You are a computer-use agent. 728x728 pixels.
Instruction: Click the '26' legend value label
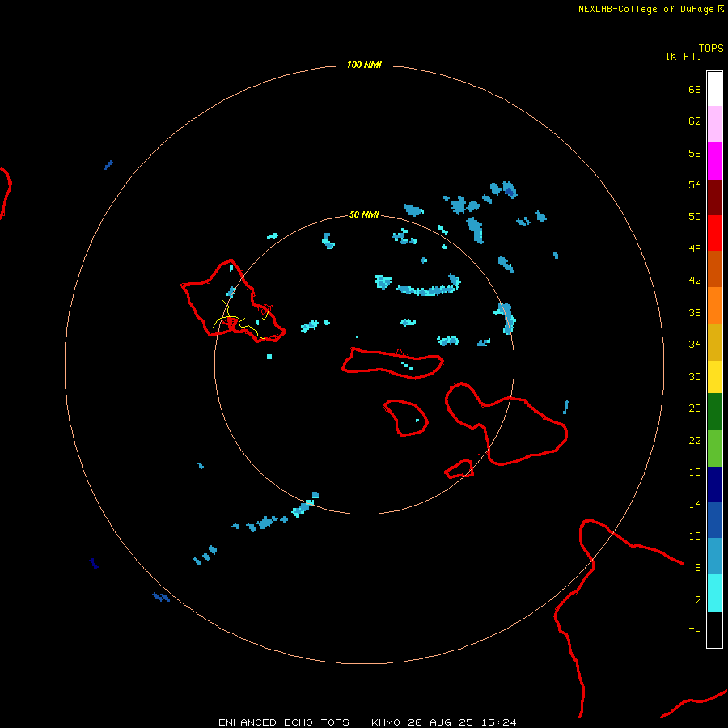tap(695, 408)
